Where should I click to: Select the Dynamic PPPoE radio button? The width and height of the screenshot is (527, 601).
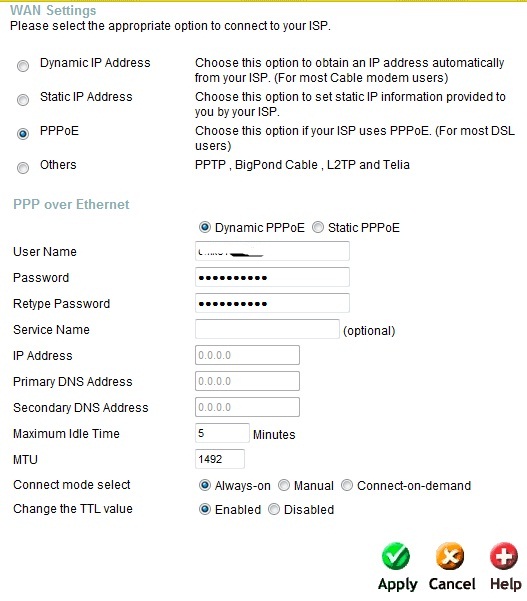click(205, 227)
